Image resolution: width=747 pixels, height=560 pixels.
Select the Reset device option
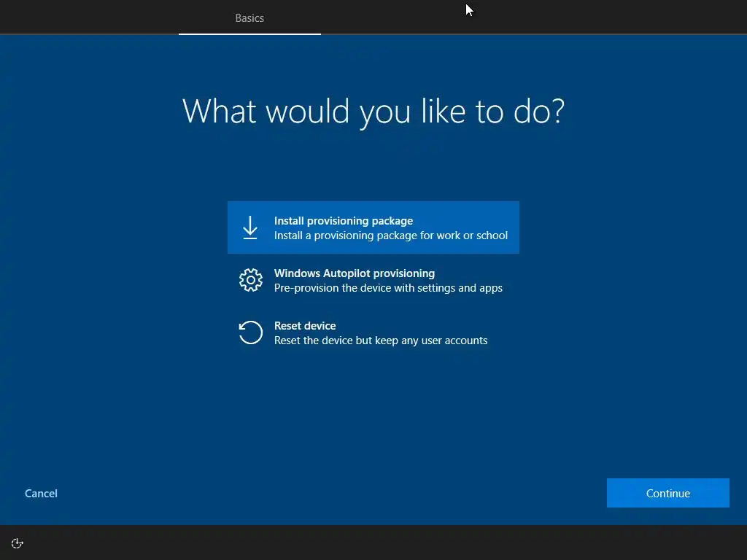(373, 332)
